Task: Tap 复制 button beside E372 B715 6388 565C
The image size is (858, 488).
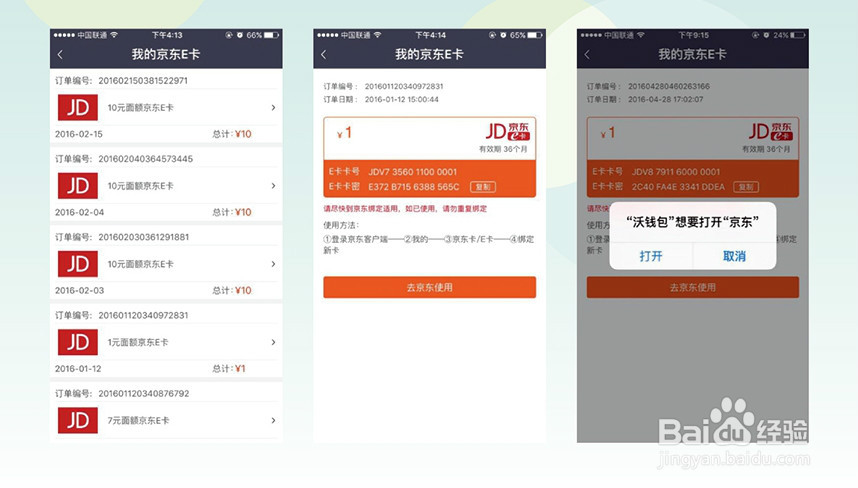Action: click(x=483, y=187)
